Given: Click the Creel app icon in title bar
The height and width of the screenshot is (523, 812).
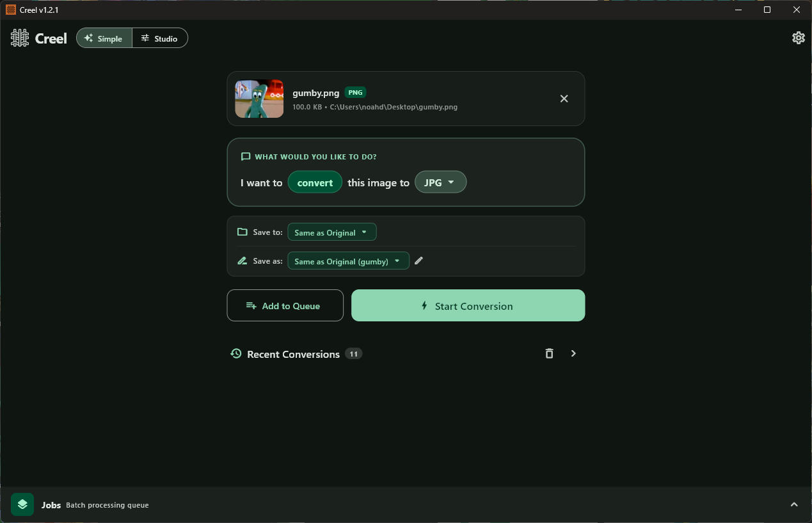Looking at the screenshot, I should (11, 10).
